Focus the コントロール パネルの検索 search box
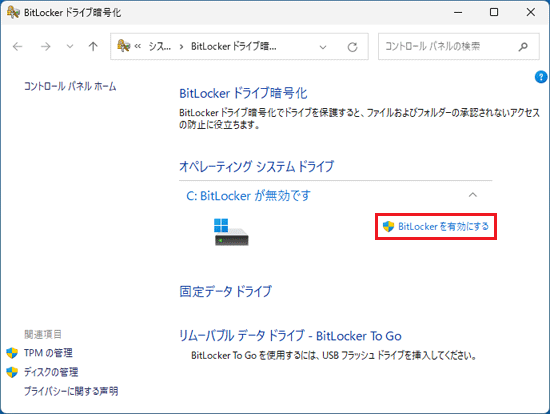Image resolution: width=550 pixels, height=414 pixels. (458, 46)
